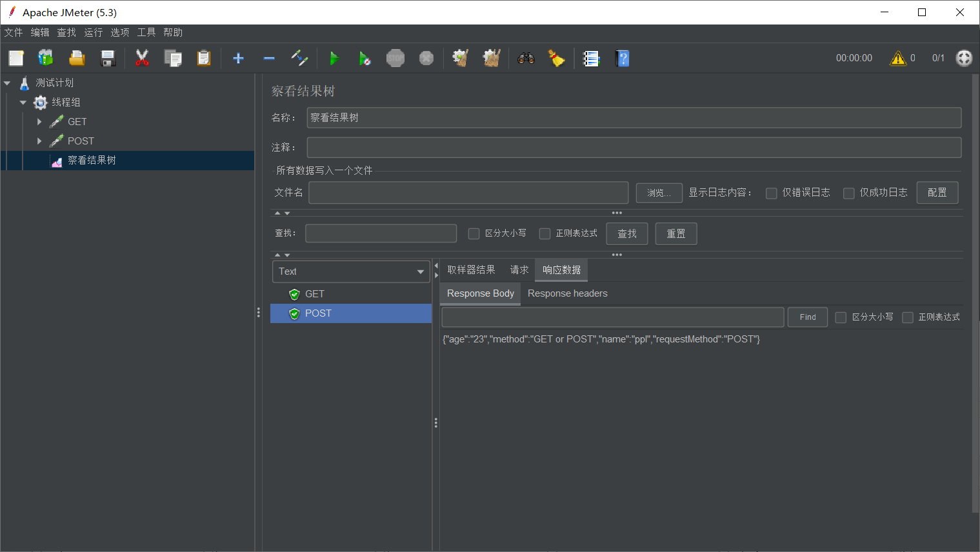Screen dimensions: 980x552
Task: Tick 区分大小写 next to the 查找 field
Action: (x=474, y=233)
